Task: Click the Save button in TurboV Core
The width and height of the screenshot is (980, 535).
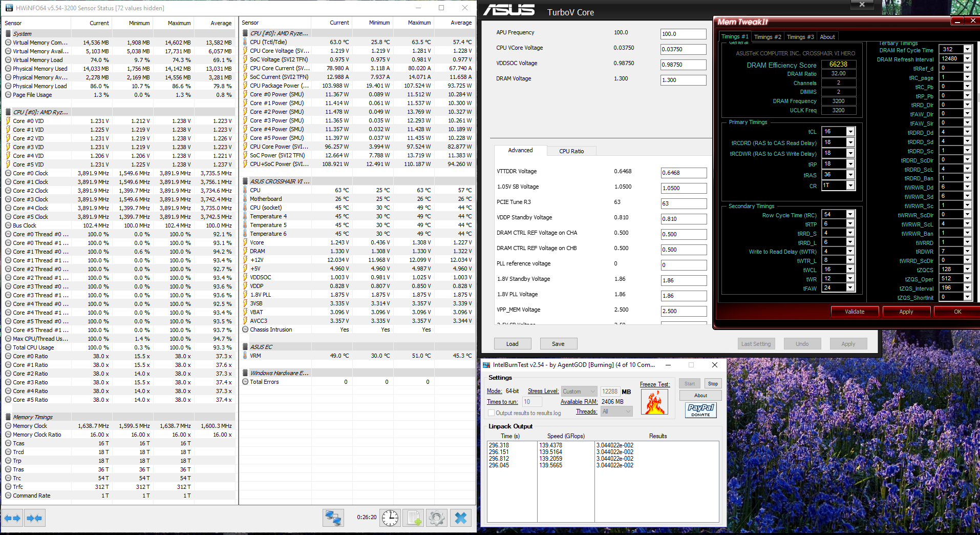Action: (x=559, y=344)
